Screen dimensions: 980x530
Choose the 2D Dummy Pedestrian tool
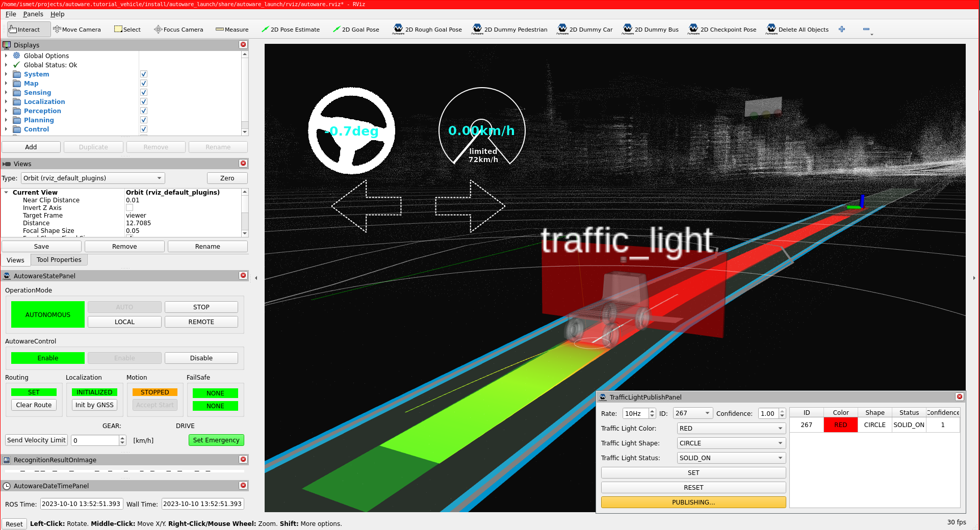tap(509, 29)
